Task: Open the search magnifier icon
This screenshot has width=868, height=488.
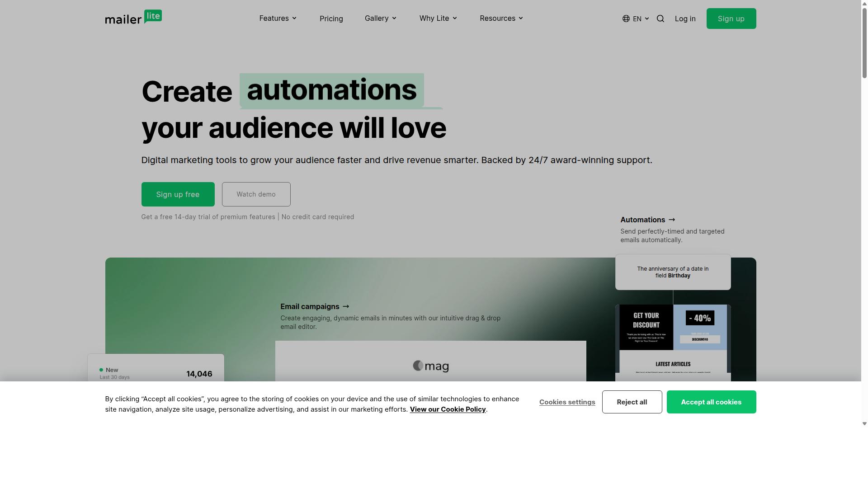Action: [660, 19]
